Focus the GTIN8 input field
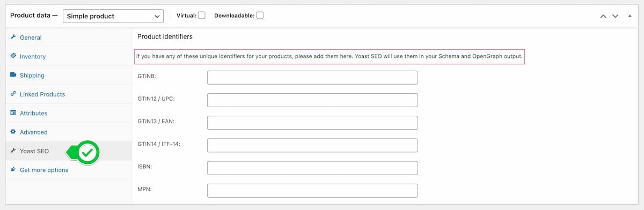 coord(312,78)
